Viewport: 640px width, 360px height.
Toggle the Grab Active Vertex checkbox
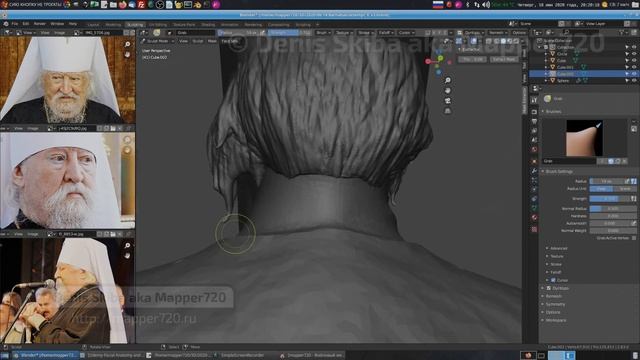click(634, 238)
